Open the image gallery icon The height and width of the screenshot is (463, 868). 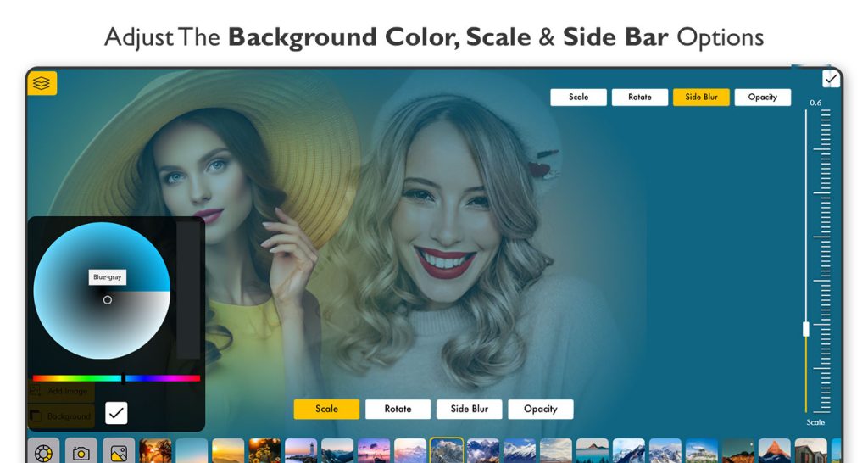(x=119, y=452)
